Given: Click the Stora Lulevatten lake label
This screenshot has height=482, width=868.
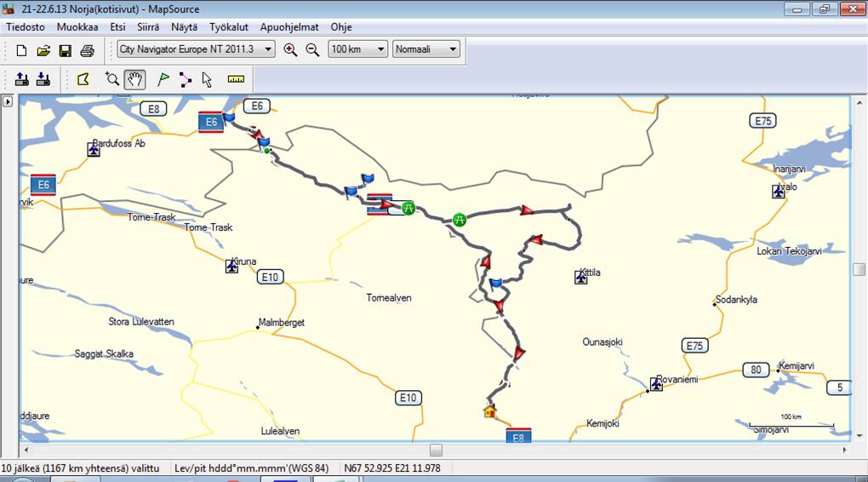Looking at the screenshot, I should (141, 322).
